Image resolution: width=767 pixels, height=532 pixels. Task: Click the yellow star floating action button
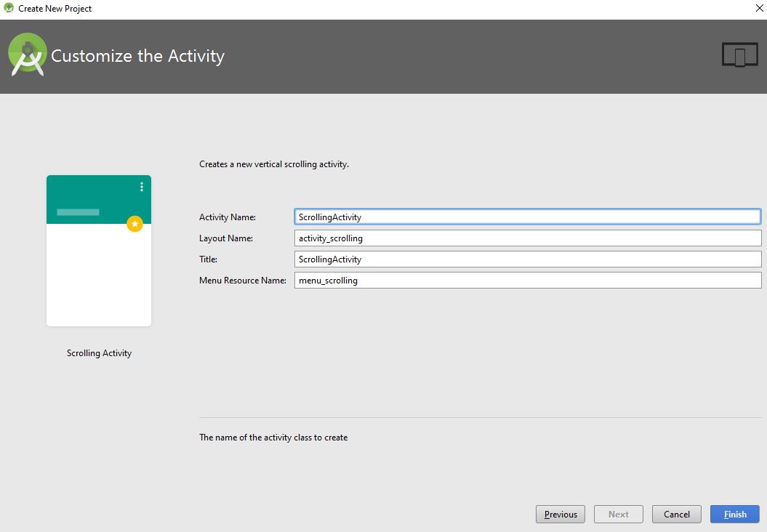[134, 224]
